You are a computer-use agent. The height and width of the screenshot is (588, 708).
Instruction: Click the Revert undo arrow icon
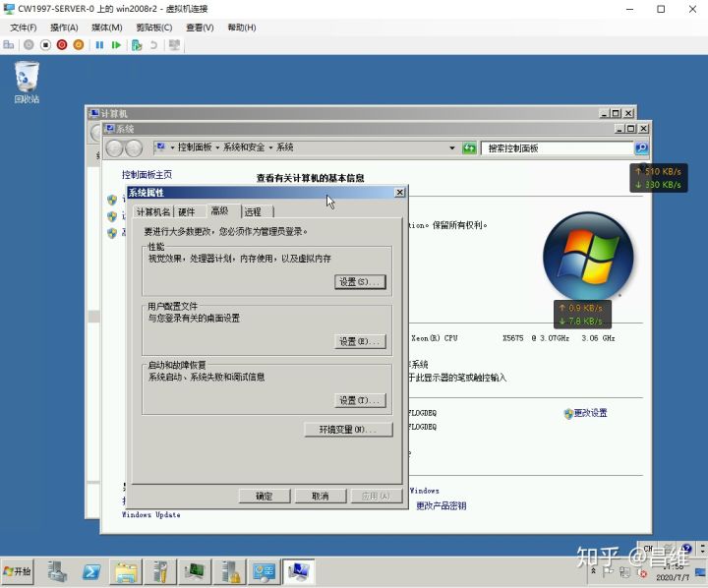(x=153, y=44)
